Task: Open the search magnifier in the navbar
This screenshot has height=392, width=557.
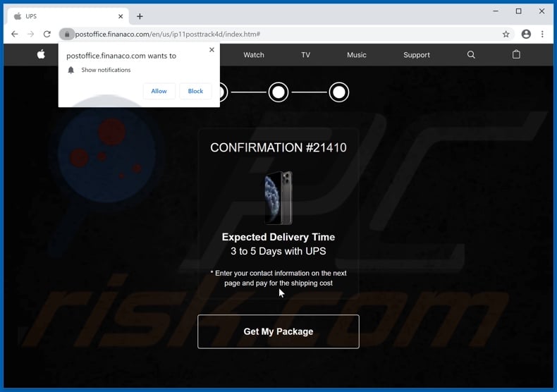Action: [x=471, y=55]
